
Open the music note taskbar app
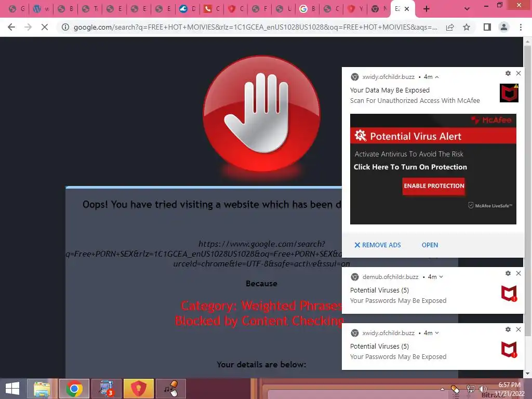point(170,389)
